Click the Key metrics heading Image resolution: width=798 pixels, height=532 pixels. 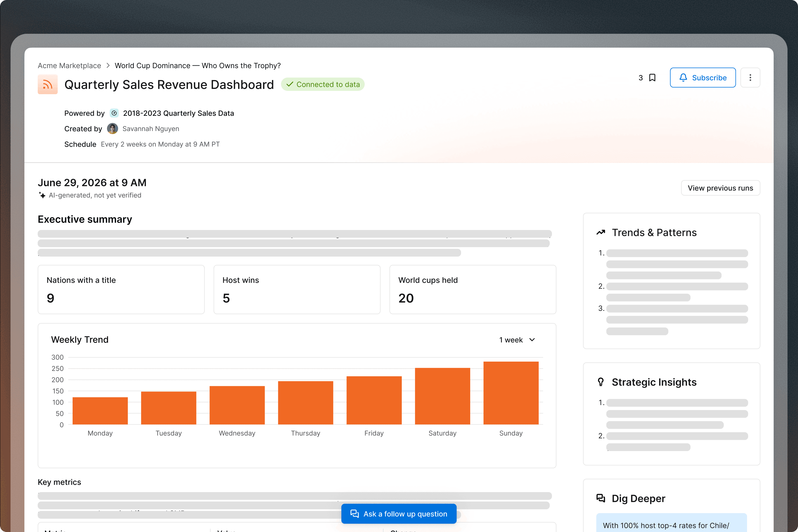pos(59,482)
